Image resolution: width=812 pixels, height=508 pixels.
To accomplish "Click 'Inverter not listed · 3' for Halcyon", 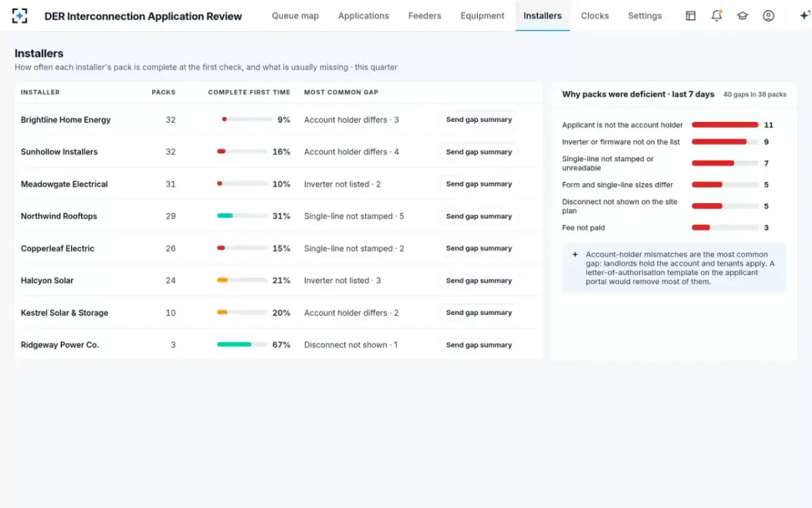I will point(342,280).
